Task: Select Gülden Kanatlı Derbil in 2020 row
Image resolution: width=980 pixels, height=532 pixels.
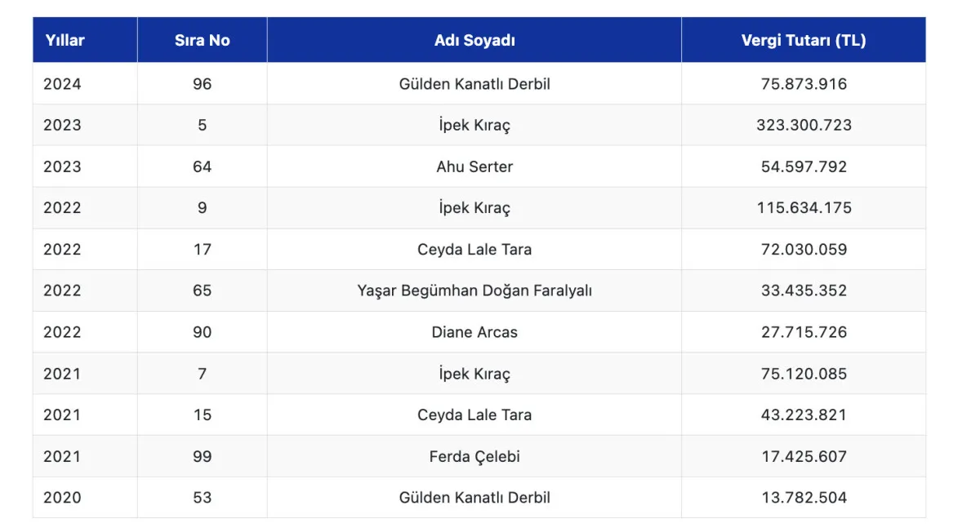Action: (474, 498)
